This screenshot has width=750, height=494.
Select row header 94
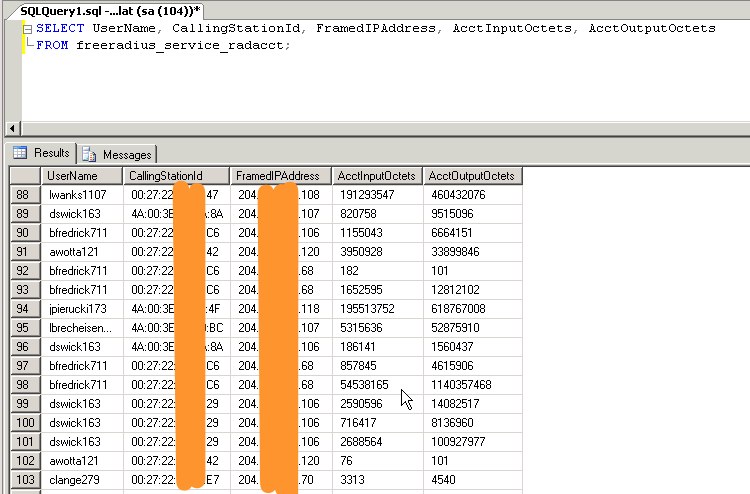(25, 309)
